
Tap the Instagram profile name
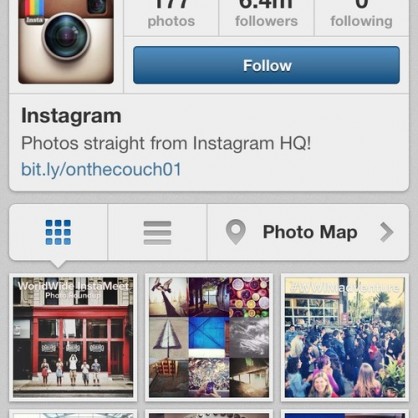(71, 116)
